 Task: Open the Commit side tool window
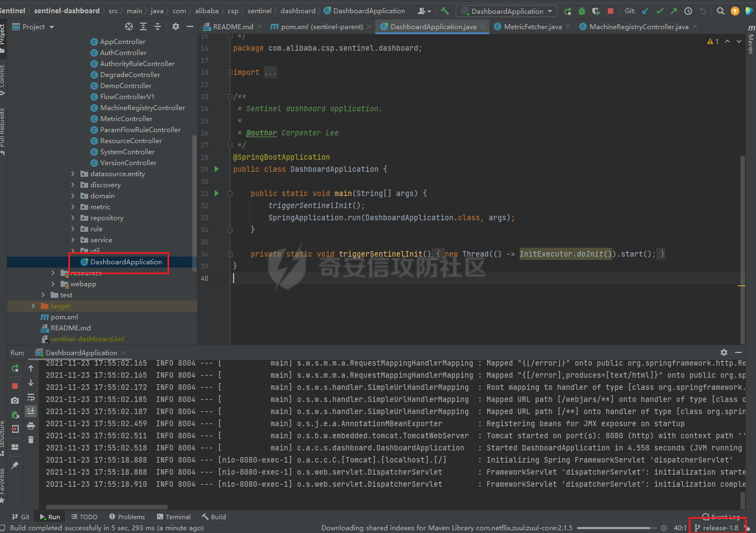pos(3,80)
